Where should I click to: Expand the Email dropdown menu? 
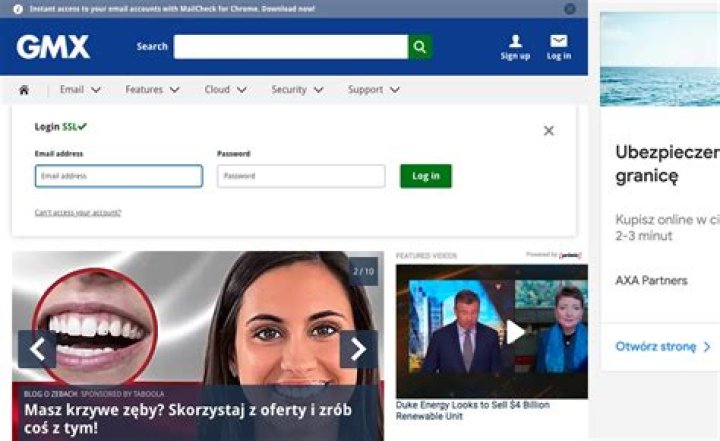pos(80,90)
